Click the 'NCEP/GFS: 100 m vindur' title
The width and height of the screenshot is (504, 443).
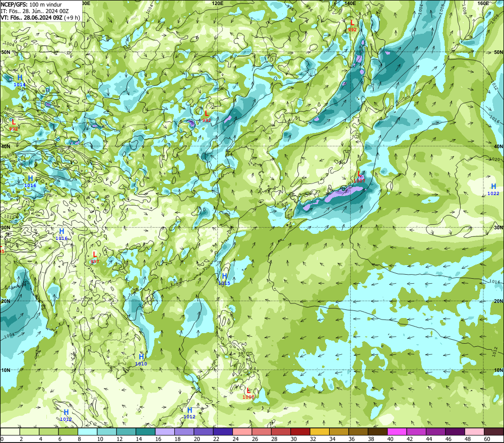31,5
